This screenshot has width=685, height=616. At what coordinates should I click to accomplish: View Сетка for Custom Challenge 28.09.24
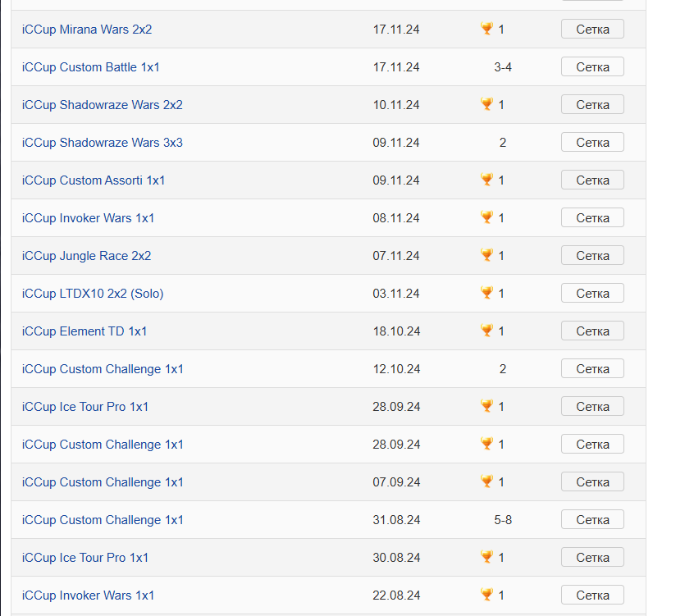pos(592,444)
